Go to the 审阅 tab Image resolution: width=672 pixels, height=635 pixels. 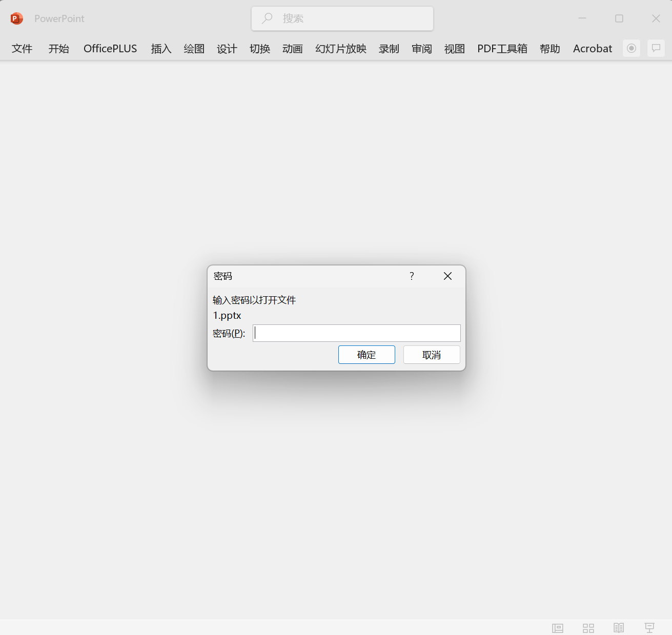422,49
